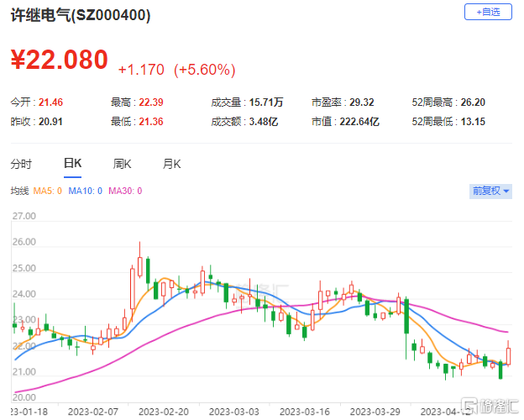
Task: Switch to 分时 chart tab
Action: 21,164
